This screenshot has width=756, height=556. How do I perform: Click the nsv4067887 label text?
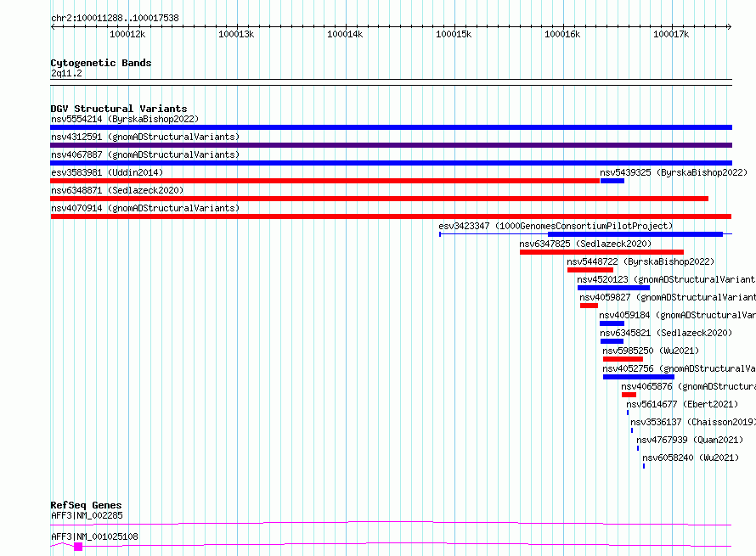[x=145, y=154]
